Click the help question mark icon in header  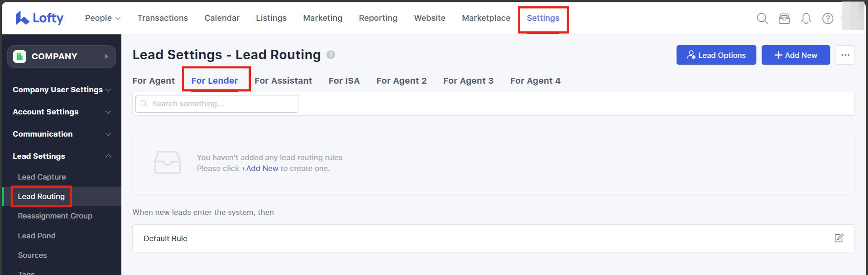point(827,19)
